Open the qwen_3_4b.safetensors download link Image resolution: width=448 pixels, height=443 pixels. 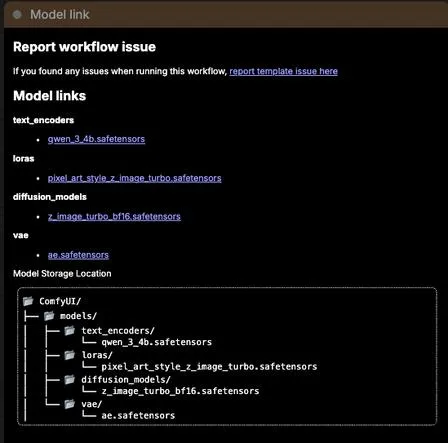point(96,139)
